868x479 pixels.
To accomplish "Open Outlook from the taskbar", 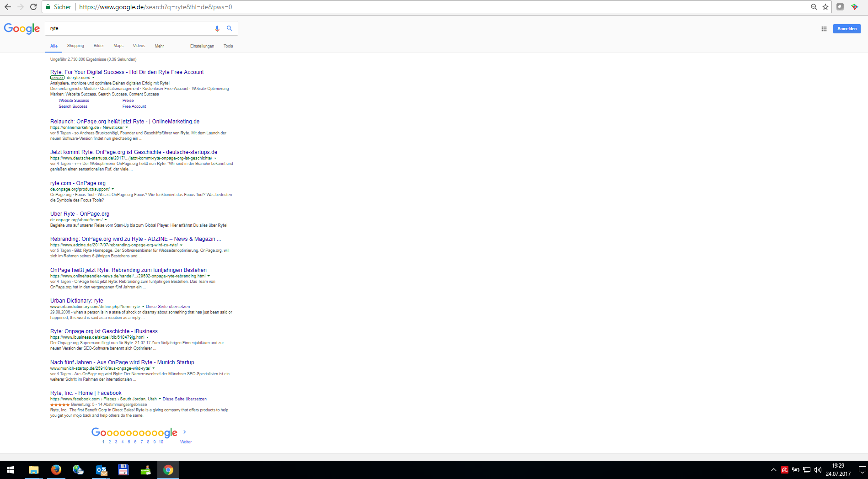I will 101,470.
